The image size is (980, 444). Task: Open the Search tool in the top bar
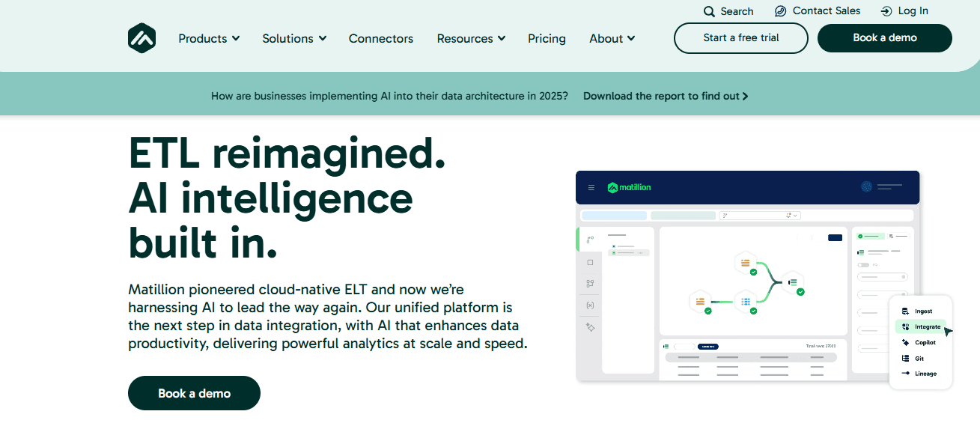728,11
